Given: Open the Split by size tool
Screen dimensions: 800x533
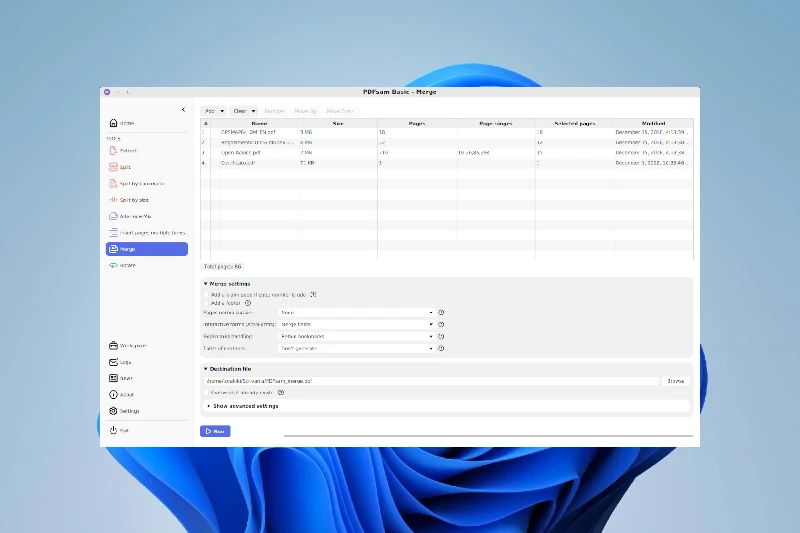Looking at the screenshot, I should (146, 200).
